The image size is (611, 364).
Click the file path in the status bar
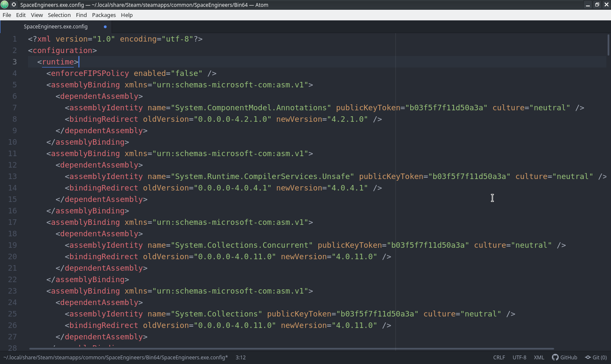pos(115,357)
